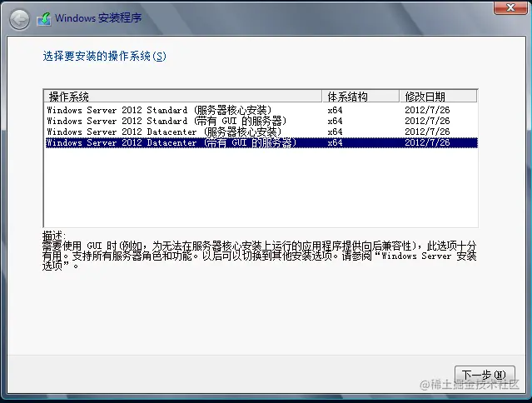Sort by the 操作系统 column header
Image resolution: width=532 pixels, height=403 pixels.
tap(183, 97)
